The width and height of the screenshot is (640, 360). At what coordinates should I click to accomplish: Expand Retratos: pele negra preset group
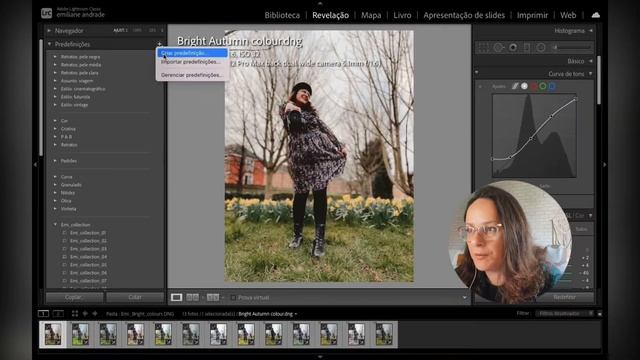[55, 57]
